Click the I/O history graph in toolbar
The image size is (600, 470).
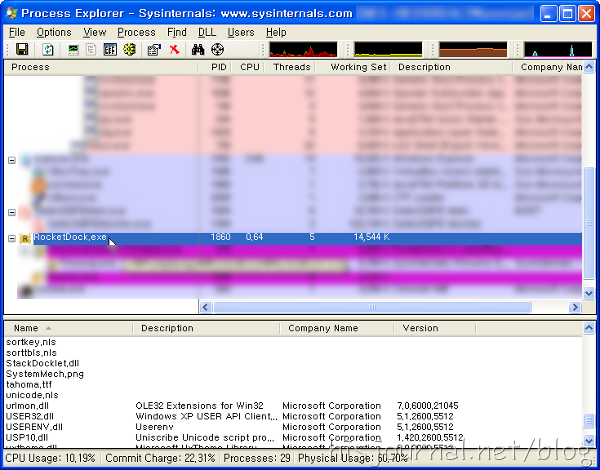click(558, 49)
